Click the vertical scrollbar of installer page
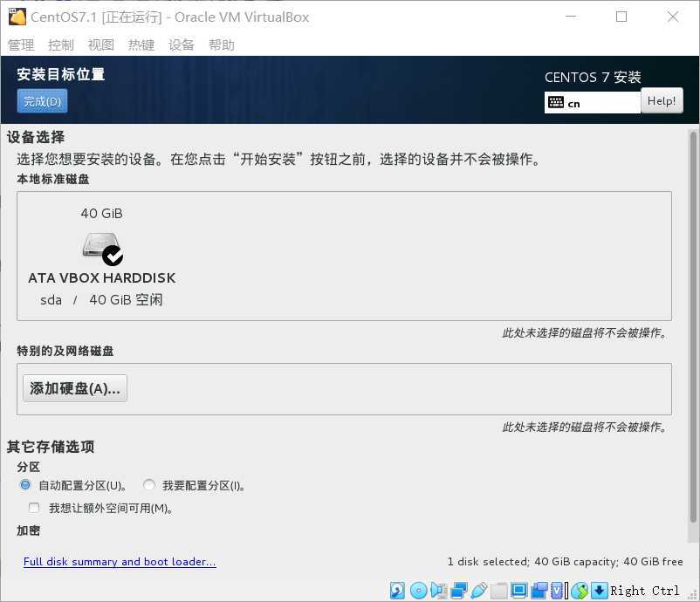This screenshot has height=602, width=700. tap(692, 327)
